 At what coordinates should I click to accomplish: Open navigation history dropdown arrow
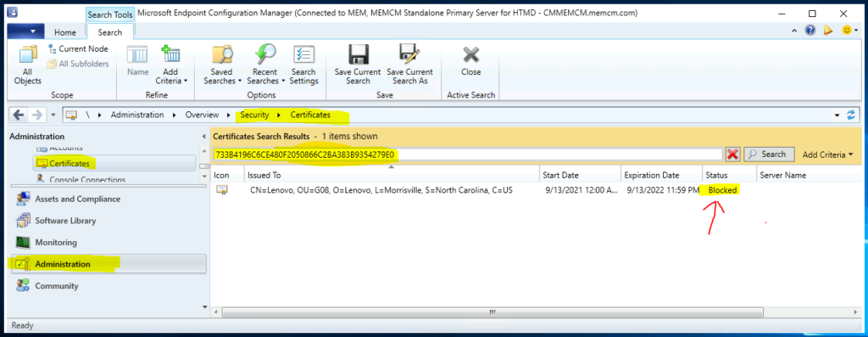click(x=53, y=115)
